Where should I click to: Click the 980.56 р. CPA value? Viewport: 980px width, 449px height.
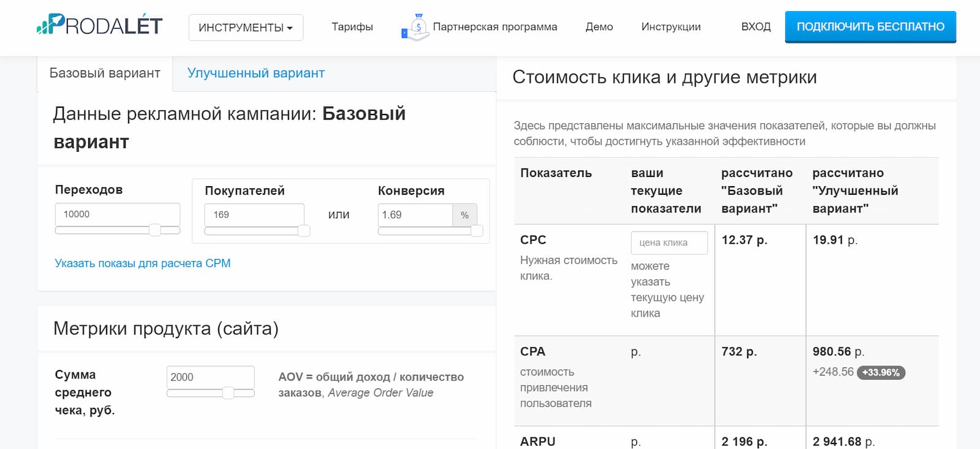(839, 352)
